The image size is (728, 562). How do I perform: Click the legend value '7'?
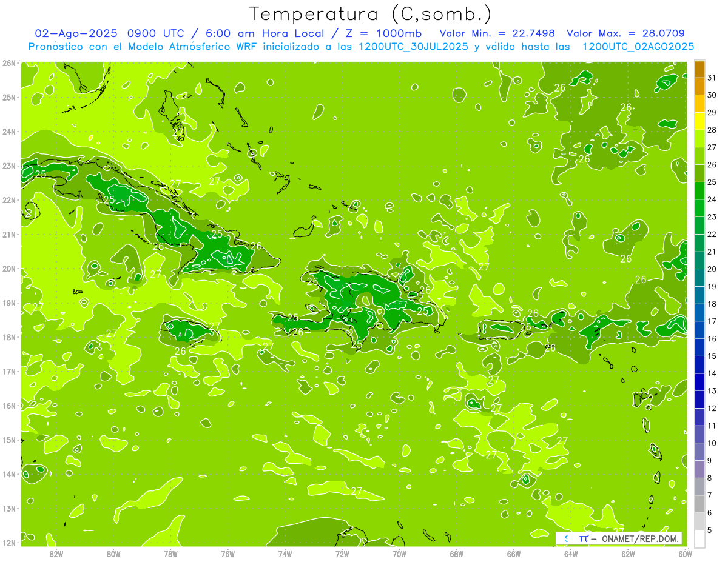point(710,495)
